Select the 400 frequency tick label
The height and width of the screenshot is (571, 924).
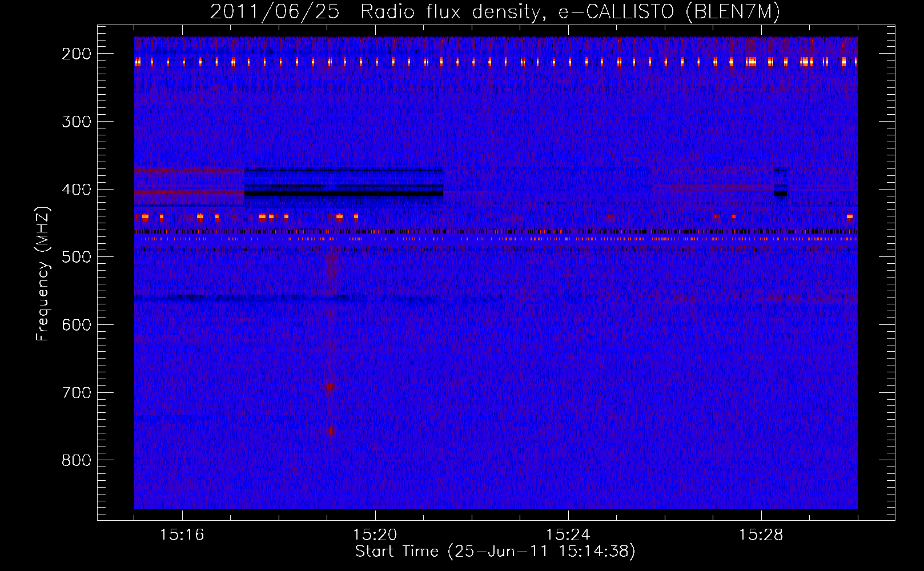pos(77,190)
